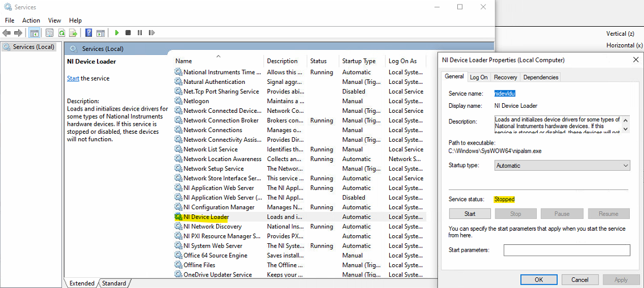
Task: Select Net.Tcp Port Sharing Service row
Action: coord(300,91)
